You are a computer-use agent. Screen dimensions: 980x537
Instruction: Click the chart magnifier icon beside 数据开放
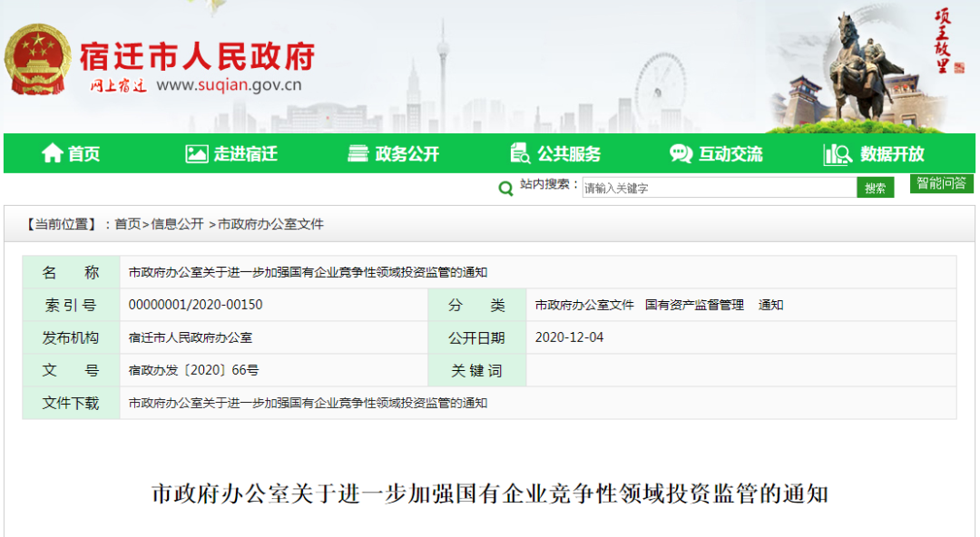pos(838,154)
